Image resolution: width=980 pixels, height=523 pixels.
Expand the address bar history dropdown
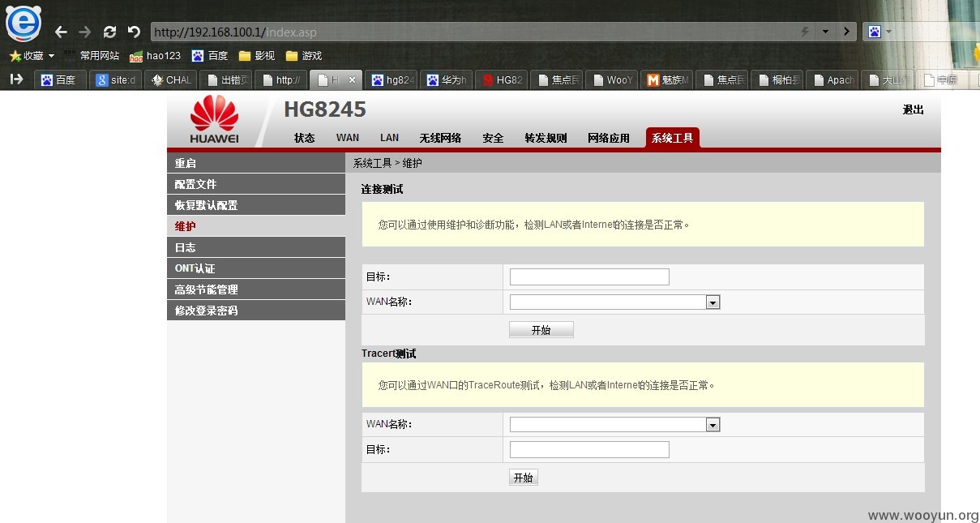[825, 32]
